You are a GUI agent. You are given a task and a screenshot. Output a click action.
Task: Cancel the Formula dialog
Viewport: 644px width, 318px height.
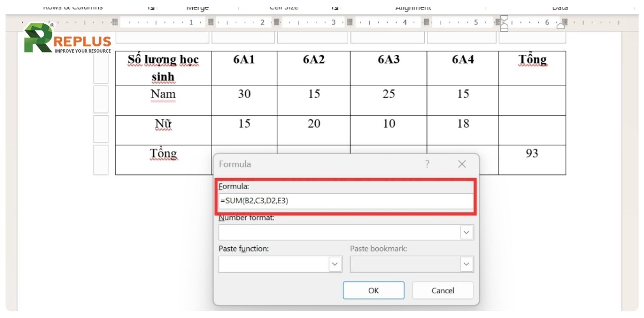tap(443, 291)
